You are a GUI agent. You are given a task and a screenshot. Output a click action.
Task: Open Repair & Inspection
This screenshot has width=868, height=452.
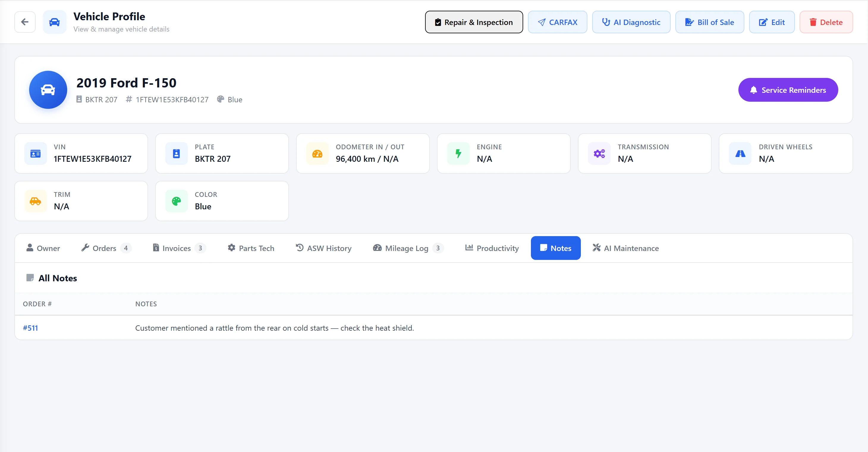tap(474, 22)
